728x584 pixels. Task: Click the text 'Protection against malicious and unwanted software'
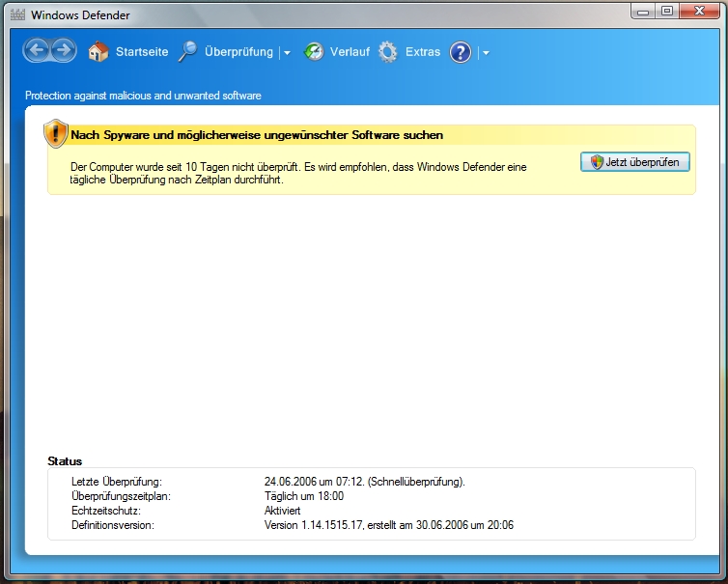143,96
